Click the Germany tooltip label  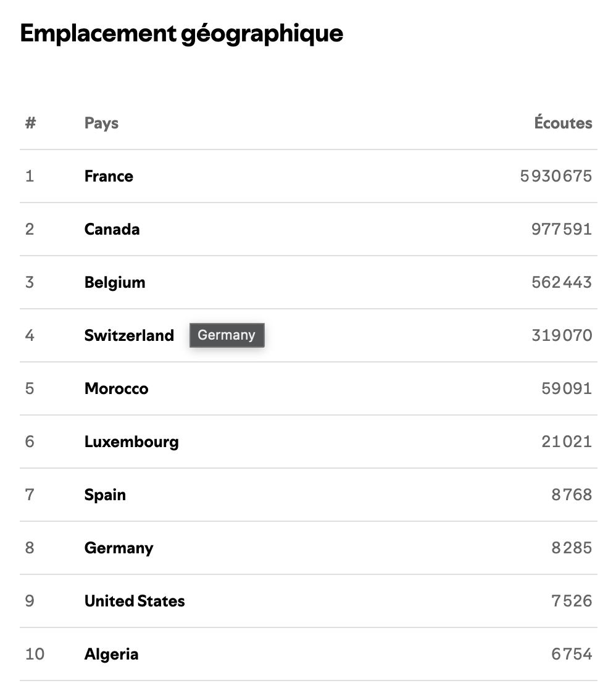227,335
